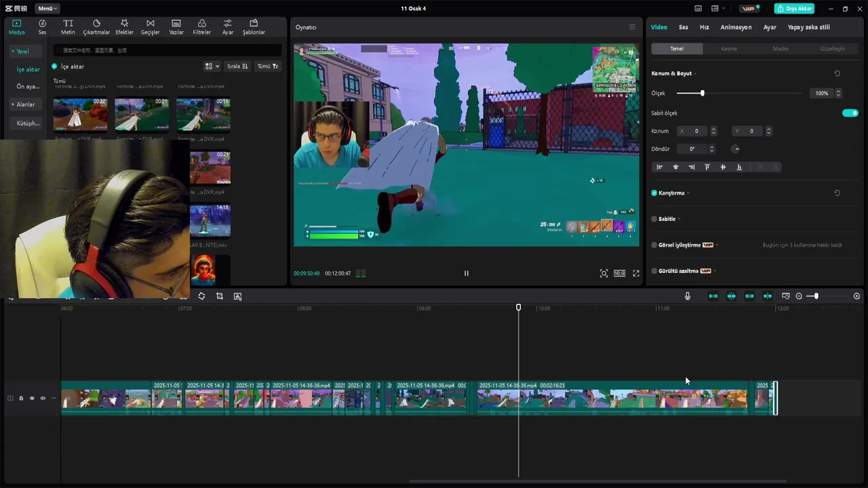Viewport: 868px width, 488px height.
Task: Reset Konum & Boyut values
Action: click(837, 73)
